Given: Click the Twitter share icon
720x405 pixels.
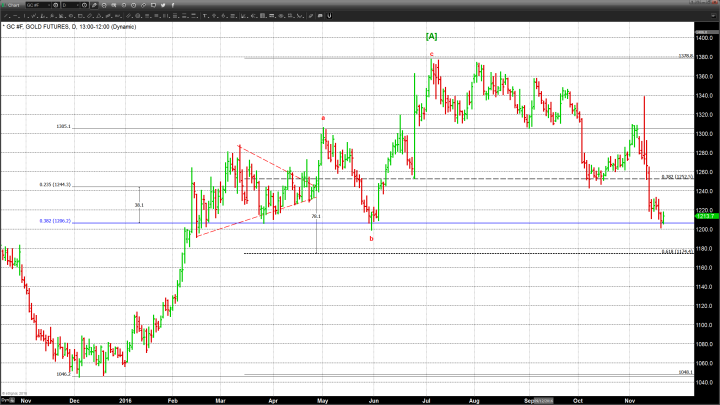Looking at the screenshot, I should pyautogui.click(x=165, y=5).
